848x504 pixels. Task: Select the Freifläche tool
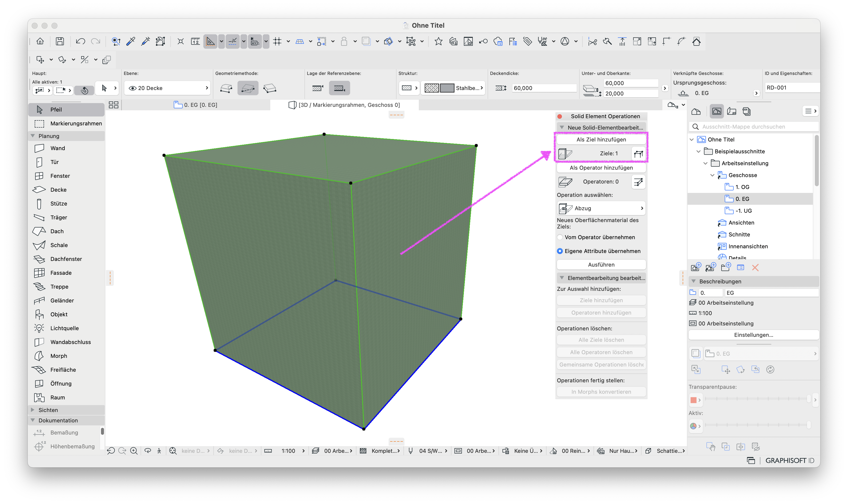(x=66, y=369)
